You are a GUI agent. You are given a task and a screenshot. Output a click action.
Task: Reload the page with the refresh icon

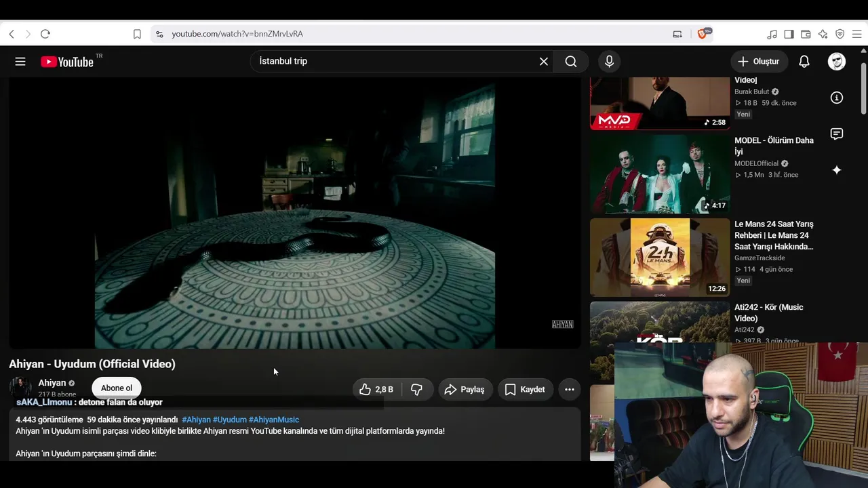coord(45,34)
